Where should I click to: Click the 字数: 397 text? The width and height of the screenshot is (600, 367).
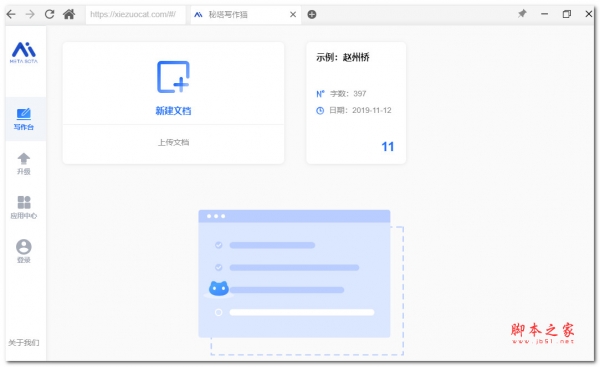click(x=348, y=94)
